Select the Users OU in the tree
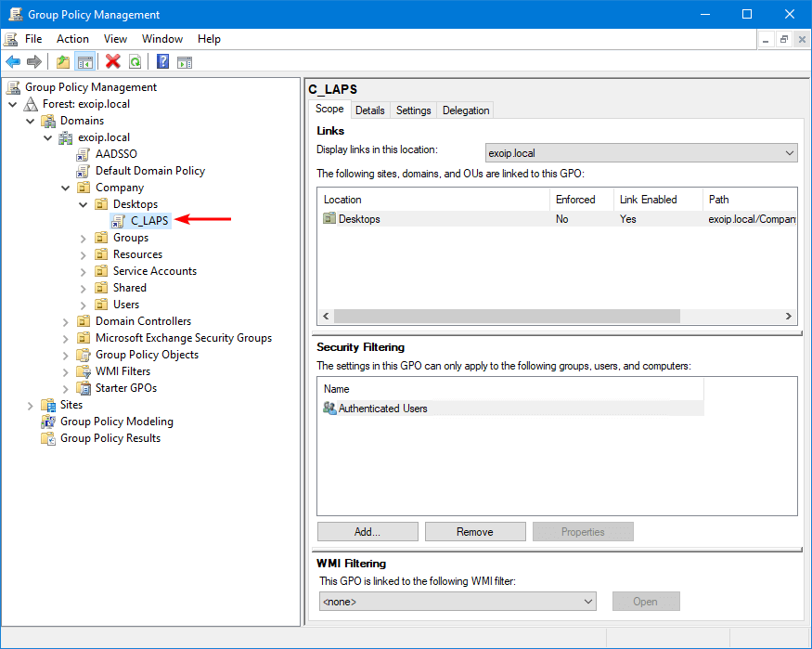 pyautogui.click(x=126, y=305)
